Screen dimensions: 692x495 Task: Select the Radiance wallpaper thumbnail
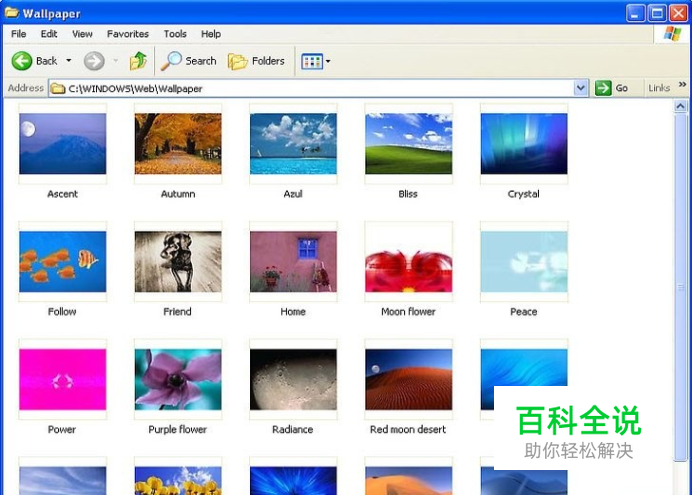pos(293,379)
